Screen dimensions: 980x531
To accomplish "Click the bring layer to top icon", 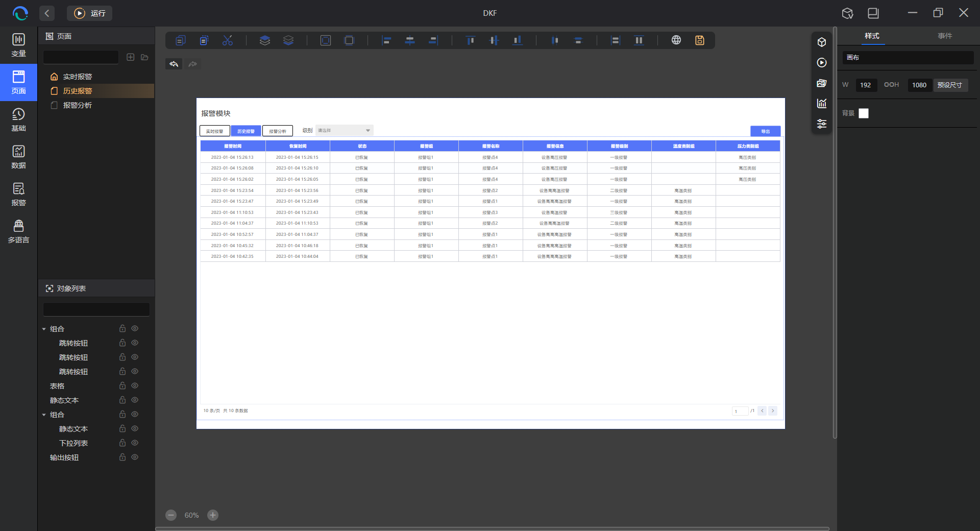I will [264, 40].
